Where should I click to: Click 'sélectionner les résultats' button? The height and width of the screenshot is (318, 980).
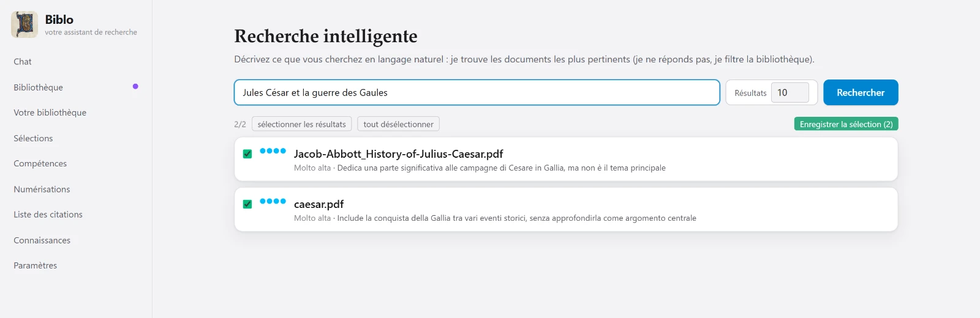coord(301,124)
